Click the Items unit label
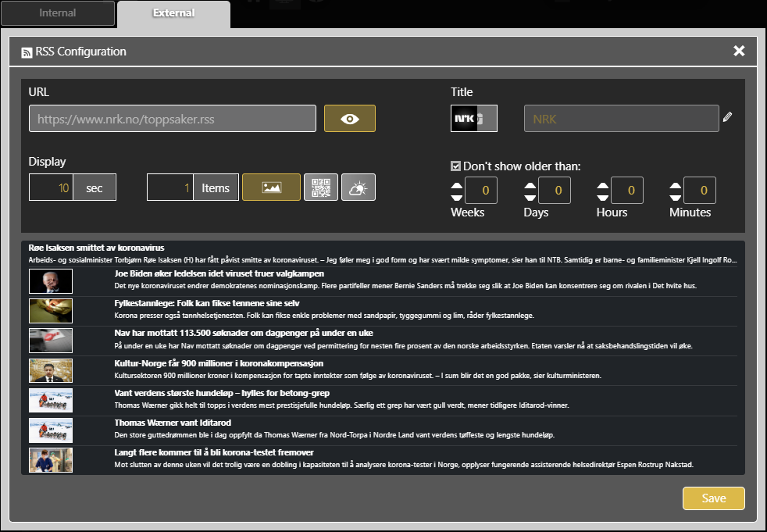Image resolution: width=767 pixels, height=532 pixels. pos(216,188)
